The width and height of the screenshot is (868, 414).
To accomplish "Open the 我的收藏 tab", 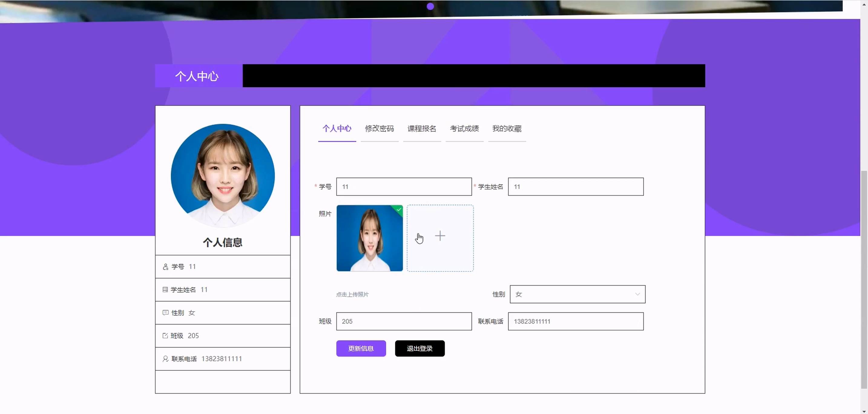I will point(507,129).
